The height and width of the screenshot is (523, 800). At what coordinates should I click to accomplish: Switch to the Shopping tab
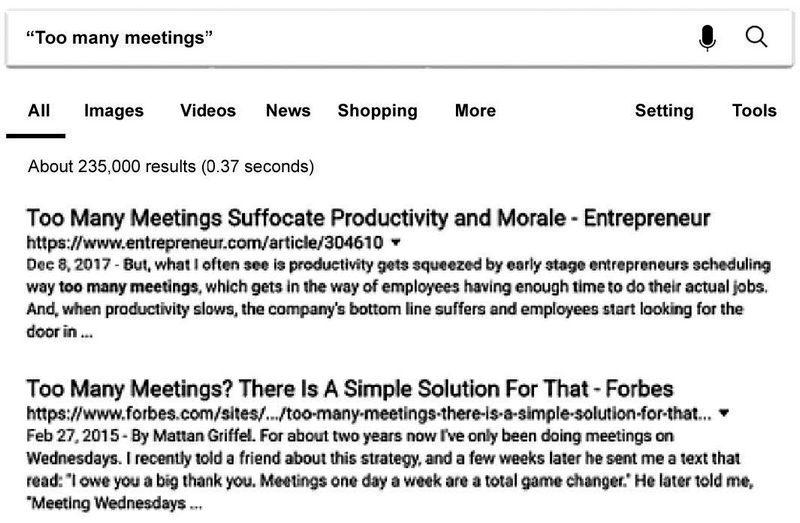377,111
